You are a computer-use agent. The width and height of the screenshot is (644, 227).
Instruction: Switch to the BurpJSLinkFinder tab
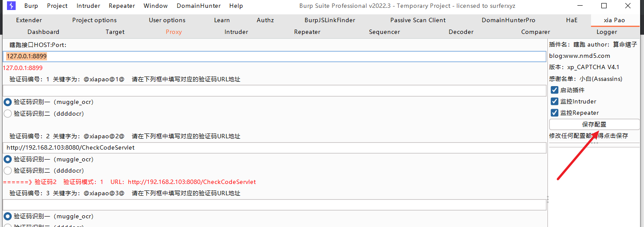330,20
